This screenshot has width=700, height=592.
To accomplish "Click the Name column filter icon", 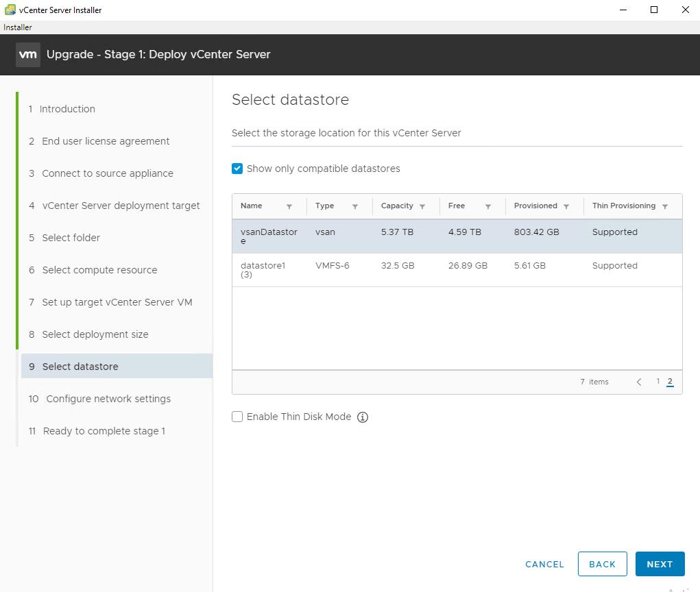I will [x=289, y=206].
